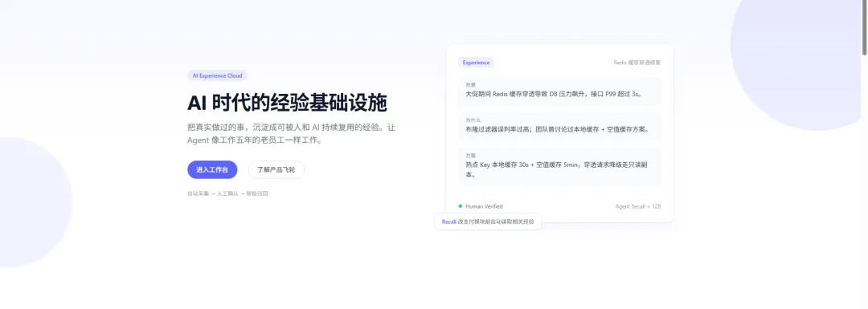Click the page's vertical scrollbar thumb

point(864,27)
